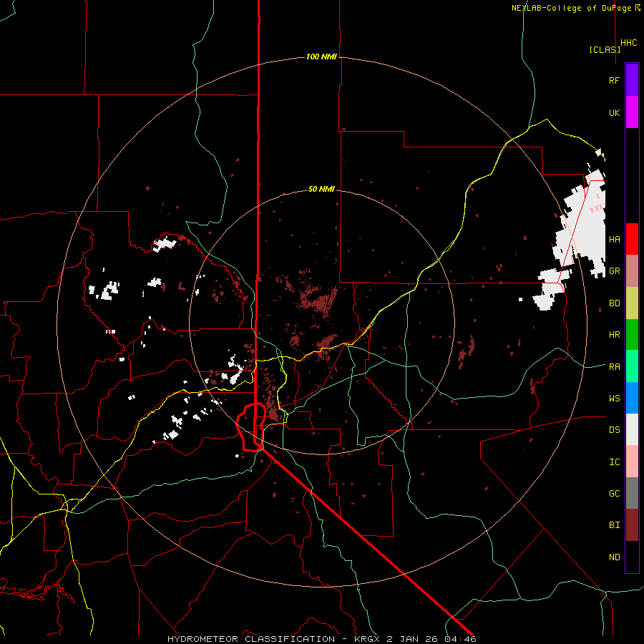
Task: Select the rose GR legend swatch
Action: [632, 271]
